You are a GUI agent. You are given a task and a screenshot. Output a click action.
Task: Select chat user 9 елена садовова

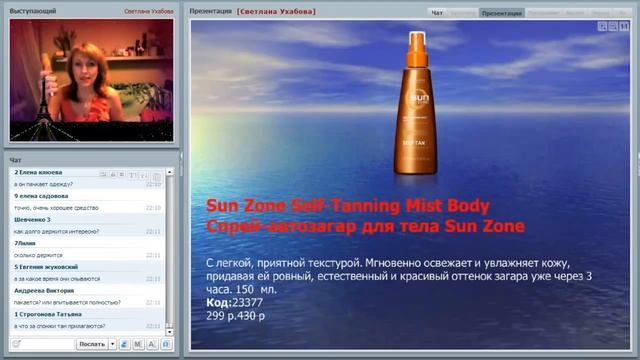41,196
